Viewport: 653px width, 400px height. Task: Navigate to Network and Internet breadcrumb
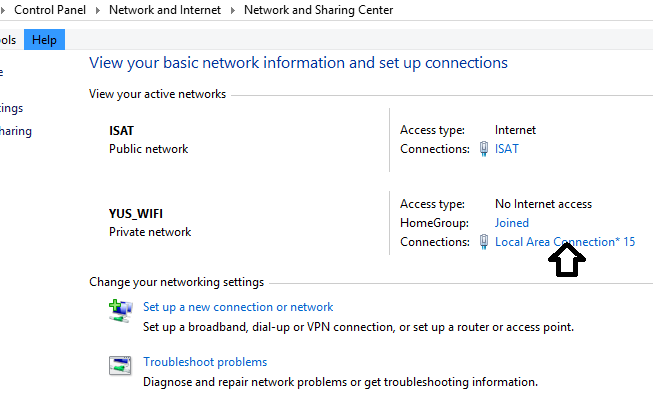click(166, 10)
